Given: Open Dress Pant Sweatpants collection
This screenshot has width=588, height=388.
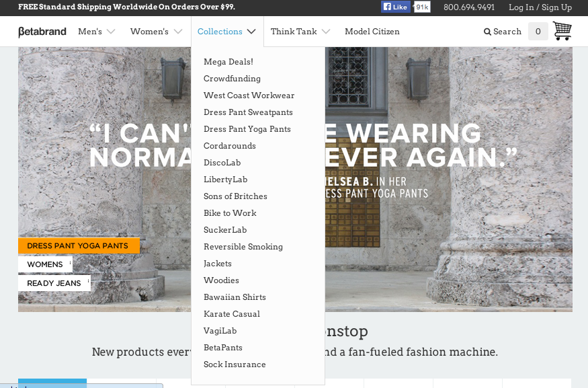Looking at the screenshot, I should [248, 112].
